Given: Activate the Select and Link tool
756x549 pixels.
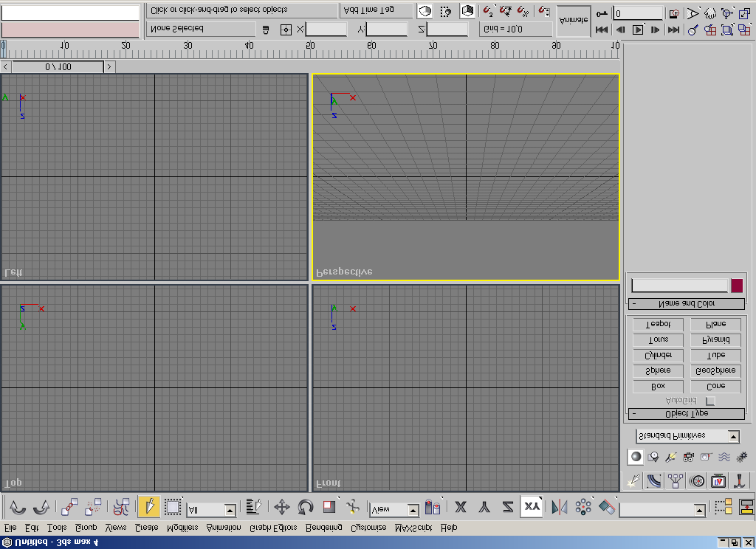Looking at the screenshot, I should point(69,507).
